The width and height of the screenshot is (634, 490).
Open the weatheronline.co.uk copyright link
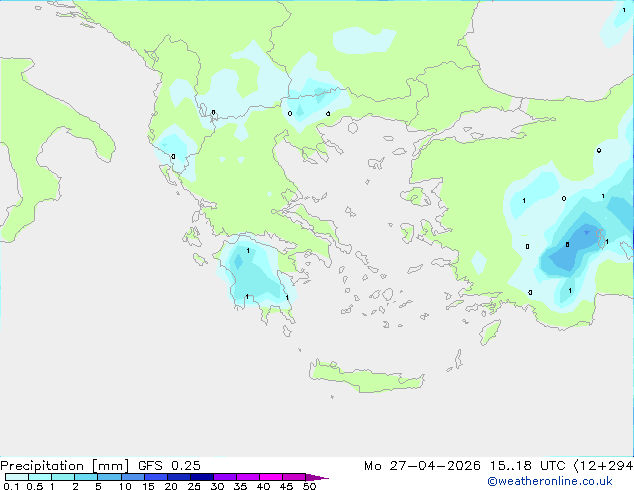point(549,481)
